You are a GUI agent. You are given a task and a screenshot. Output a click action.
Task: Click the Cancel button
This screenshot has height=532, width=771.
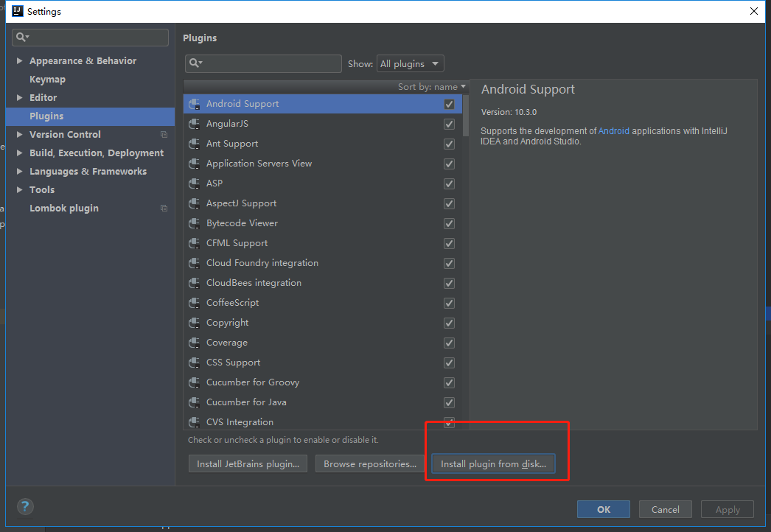(666, 509)
